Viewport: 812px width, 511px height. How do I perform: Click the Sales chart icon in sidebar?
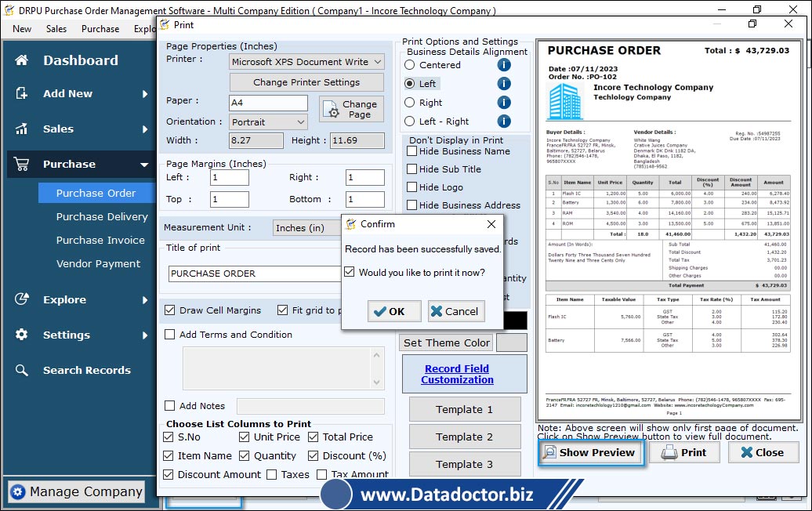click(21, 129)
